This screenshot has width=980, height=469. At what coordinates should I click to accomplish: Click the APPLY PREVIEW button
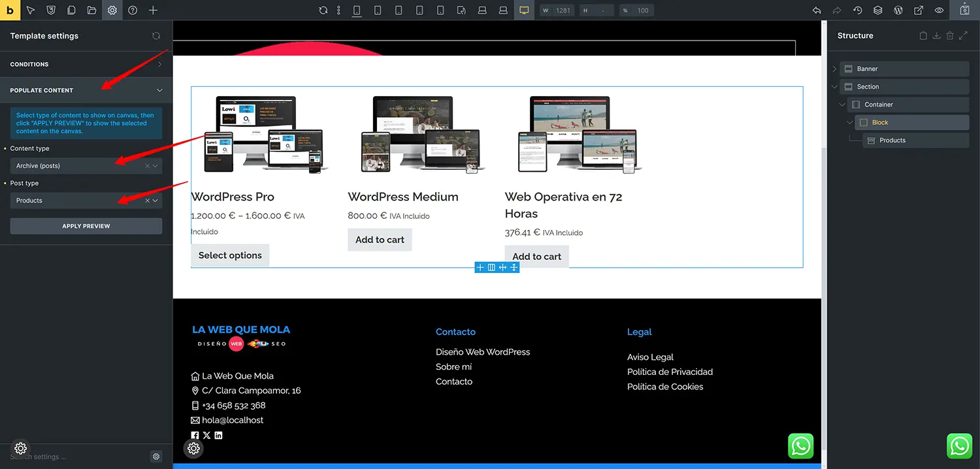coord(86,226)
